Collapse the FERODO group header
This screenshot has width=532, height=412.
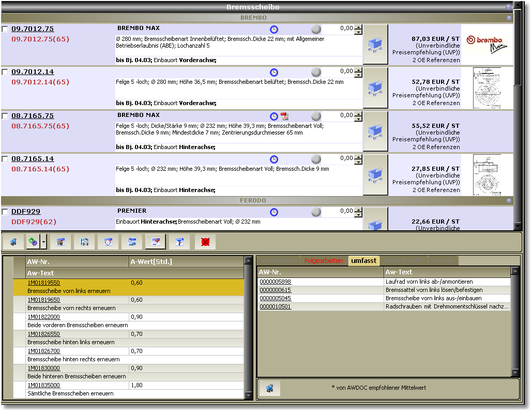pos(509,200)
